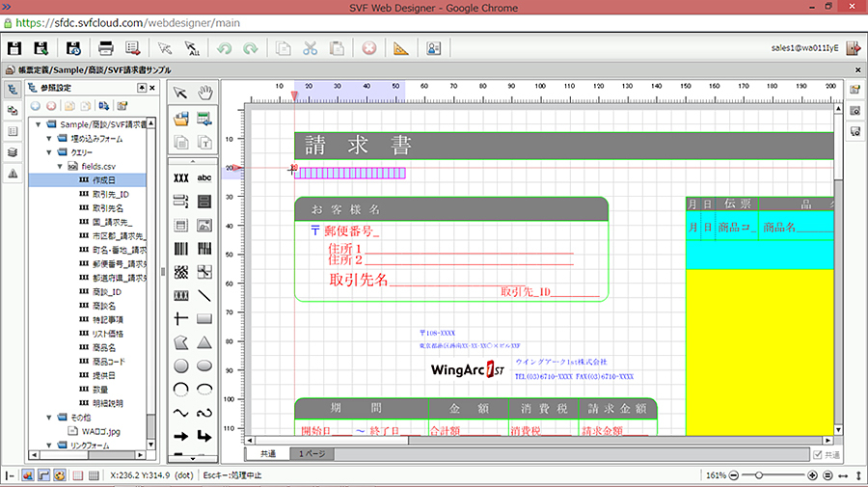Switch to the 1ページ tab
The width and height of the screenshot is (868, 487).
coord(312,453)
